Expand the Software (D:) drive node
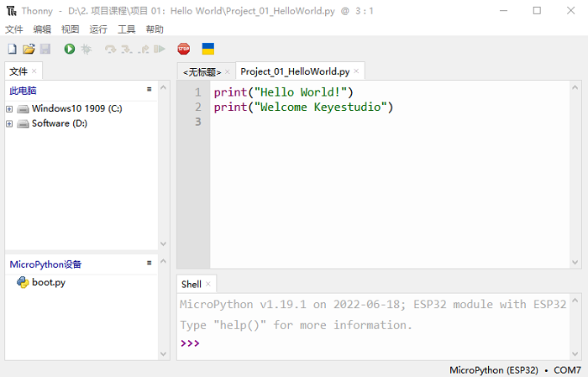Screen dimensions: 588x377 [9, 123]
